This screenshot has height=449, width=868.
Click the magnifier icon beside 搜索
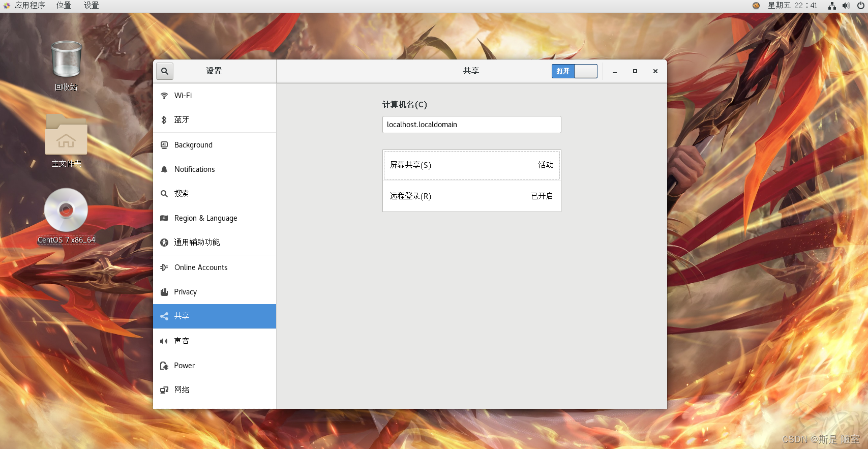pyautogui.click(x=164, y=194)
